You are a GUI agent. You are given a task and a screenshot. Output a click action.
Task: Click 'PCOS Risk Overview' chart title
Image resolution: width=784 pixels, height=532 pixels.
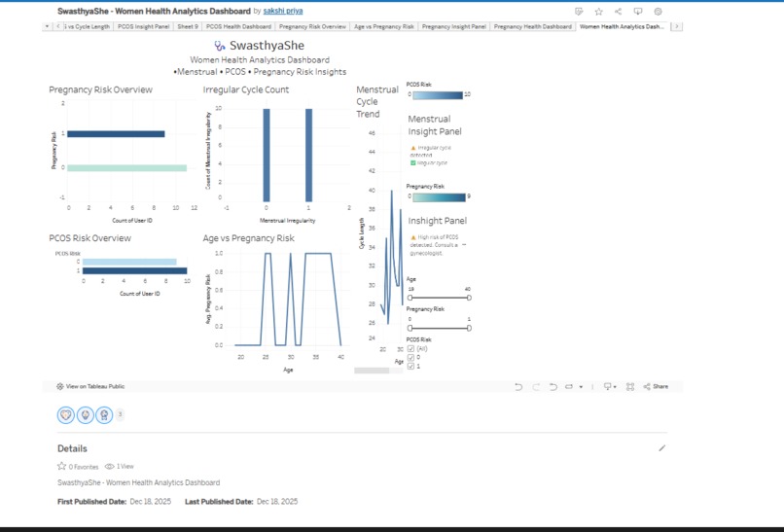[90, 238]
